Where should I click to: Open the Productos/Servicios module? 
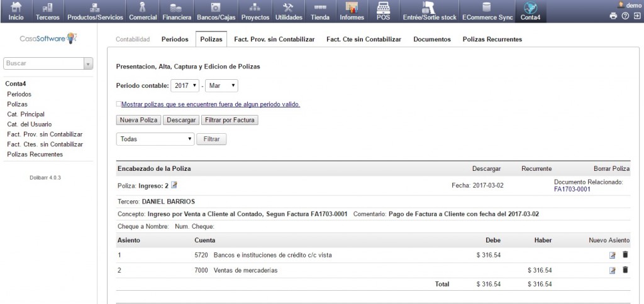[95, 11]
